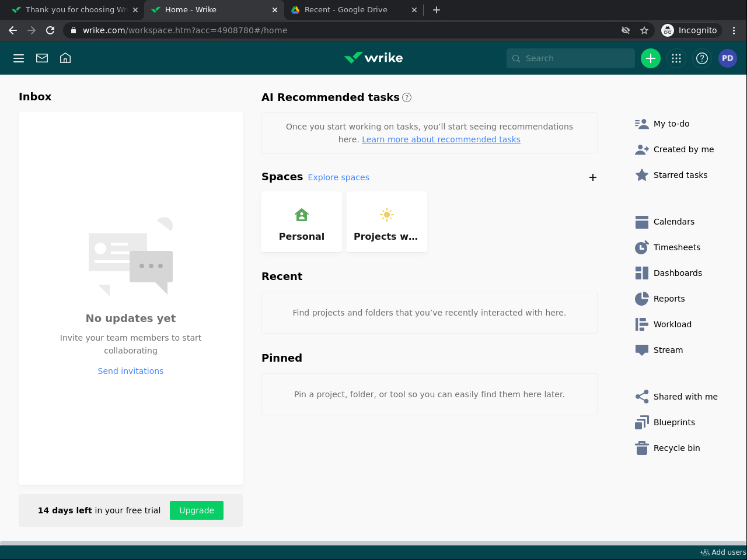This screenshot has height=560, width=747.
Task: Go to Home via house icon
Action: [x=65, y=58]
